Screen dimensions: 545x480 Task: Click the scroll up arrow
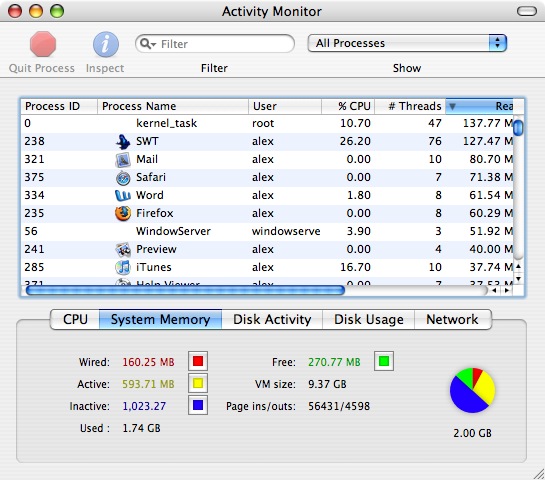(518, 266)
